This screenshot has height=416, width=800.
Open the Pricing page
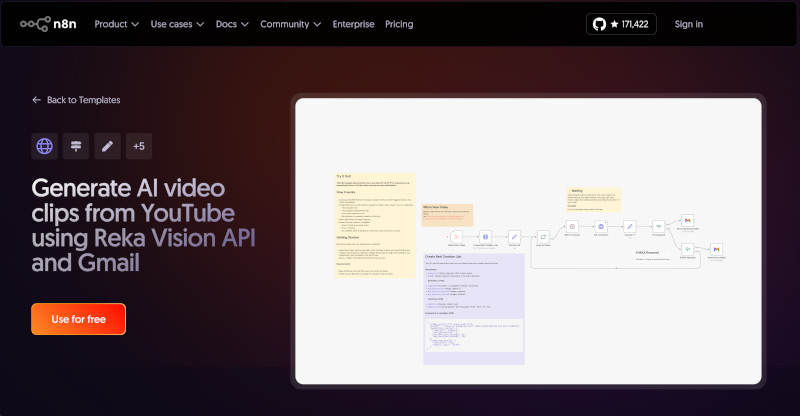click(x=399, y=24)
